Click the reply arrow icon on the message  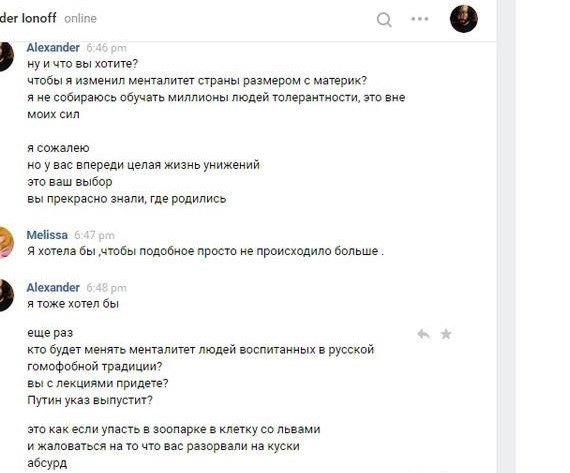(x=424, y=334)
